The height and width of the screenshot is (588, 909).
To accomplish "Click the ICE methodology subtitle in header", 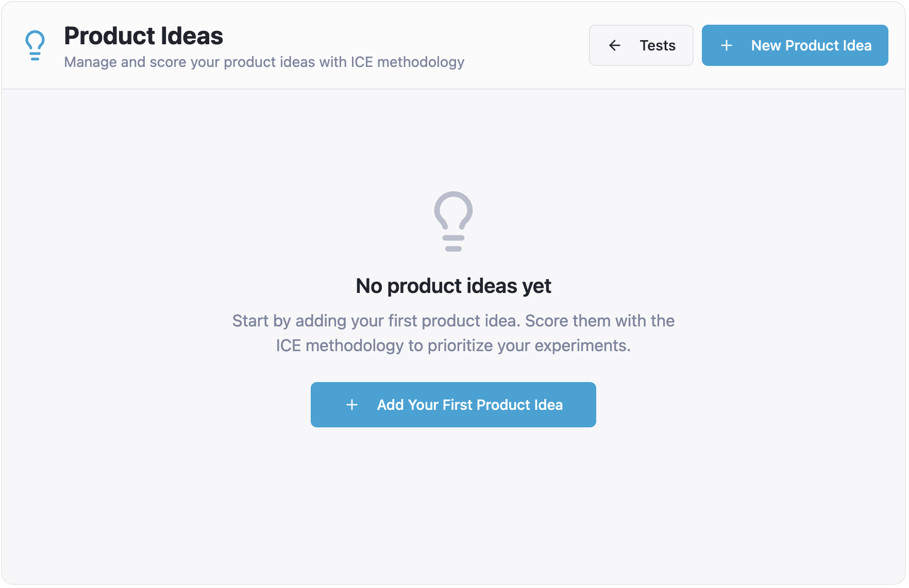I will click(x=264, y=62).
